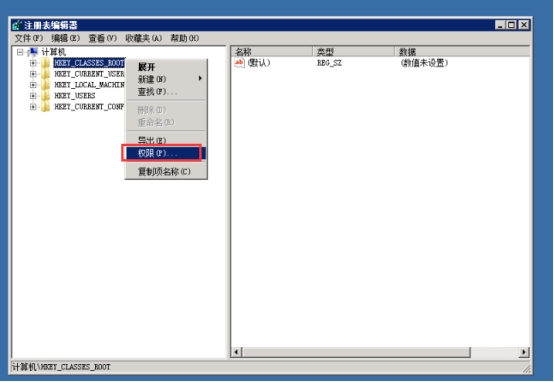Click the HKEY_CLASSES_ROOT folder icon
The height and width of the screenshot is (382, 554).
[45, 63]
